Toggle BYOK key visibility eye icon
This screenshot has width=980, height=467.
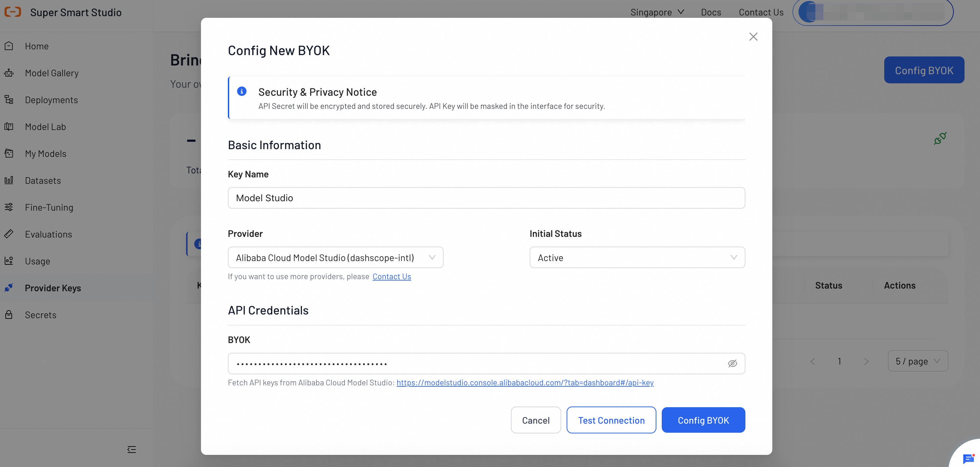pos(732,364)
